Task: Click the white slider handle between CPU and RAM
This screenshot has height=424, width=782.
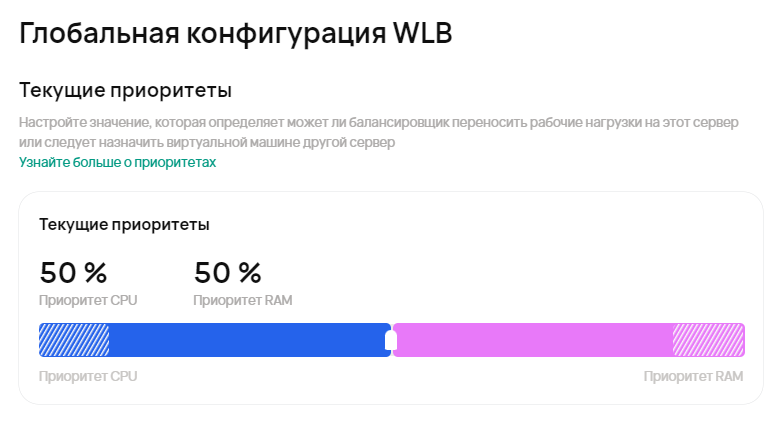Action: [x=391, y=340]
